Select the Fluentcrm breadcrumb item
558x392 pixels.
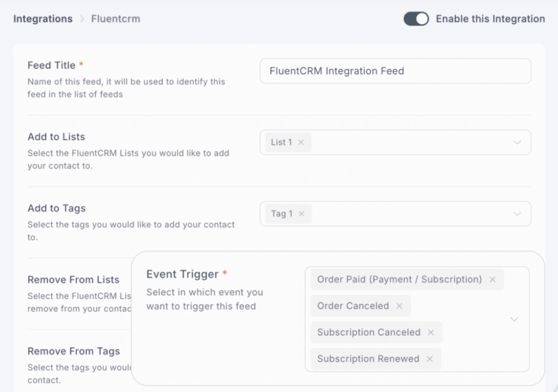pyautogui.click(x=115, y=19)
